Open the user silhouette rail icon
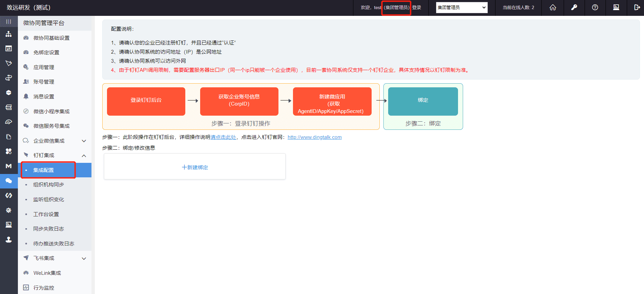Screen dimensions: 644x294 point(9,239)
